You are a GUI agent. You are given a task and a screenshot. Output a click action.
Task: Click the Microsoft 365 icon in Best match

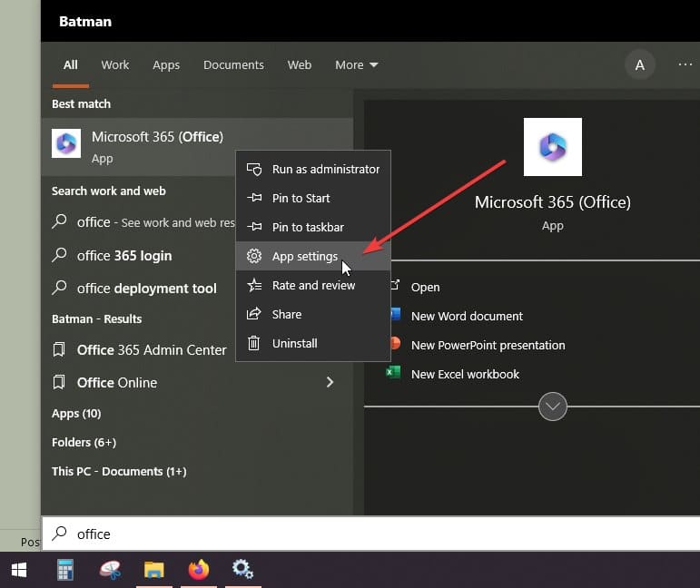[x=66, y=143]
